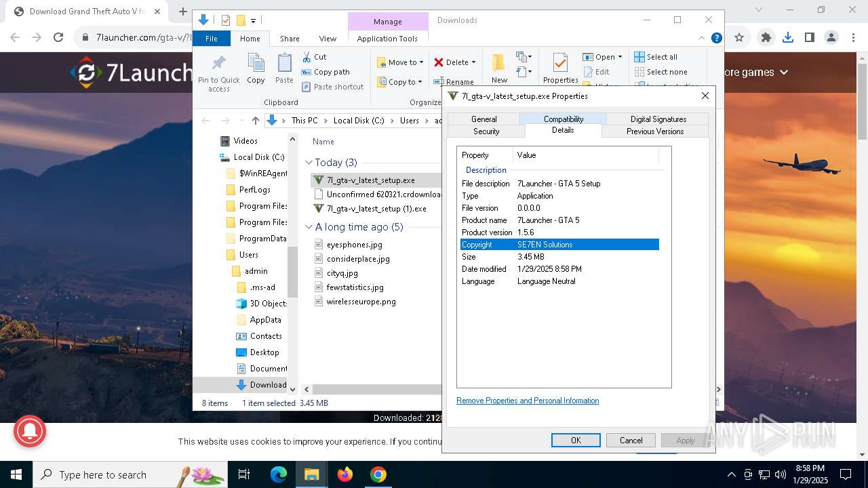Launch Firefox from taskbar
The image size is (868, 488).
coord(344,474)
